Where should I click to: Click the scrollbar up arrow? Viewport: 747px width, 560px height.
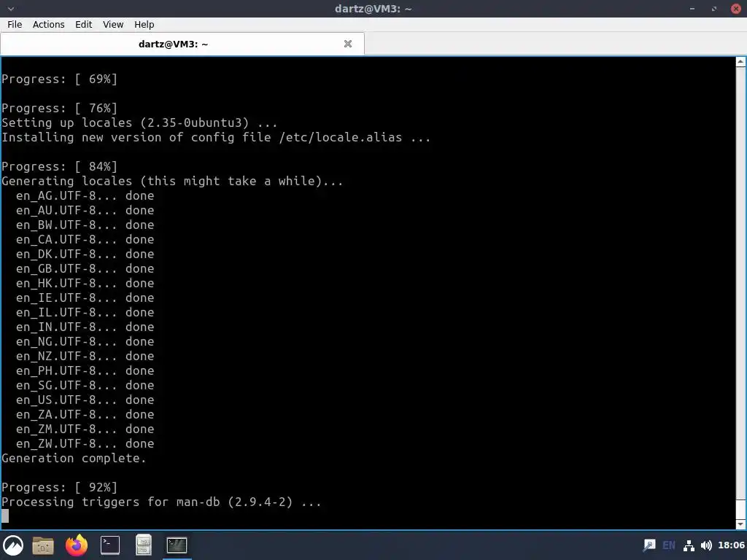click(x=741, y=62)
